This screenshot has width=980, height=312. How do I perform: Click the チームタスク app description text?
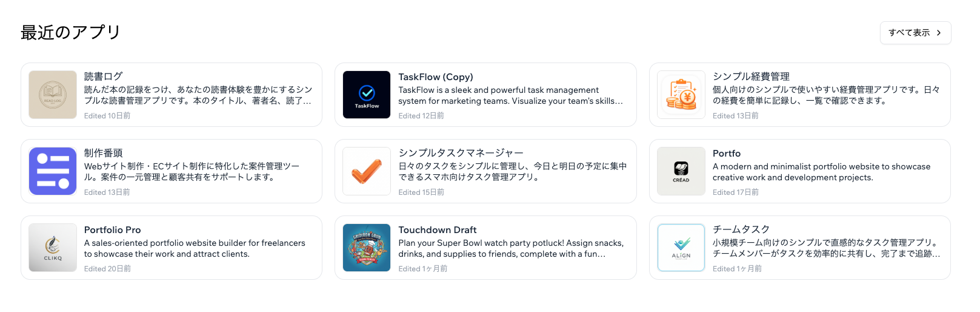[827, 248]
